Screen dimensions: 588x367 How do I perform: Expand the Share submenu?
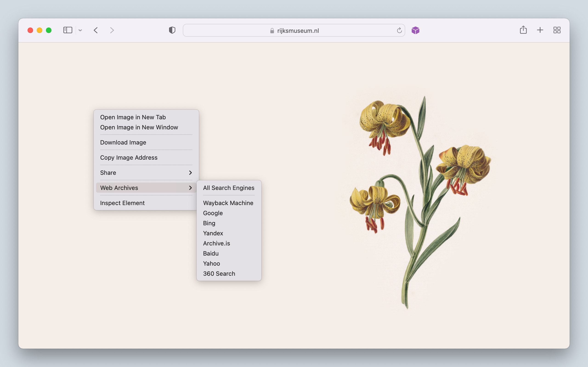[x=146, y=172]
